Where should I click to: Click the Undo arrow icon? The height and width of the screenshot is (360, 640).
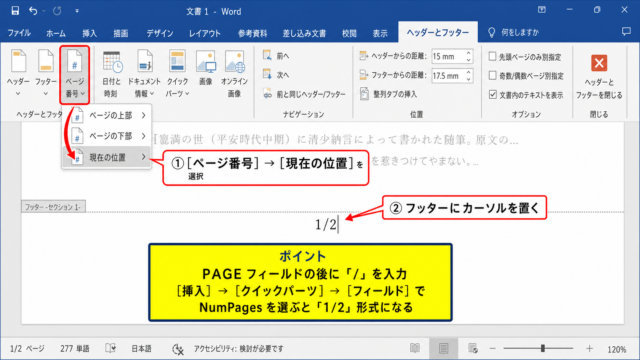33,11
